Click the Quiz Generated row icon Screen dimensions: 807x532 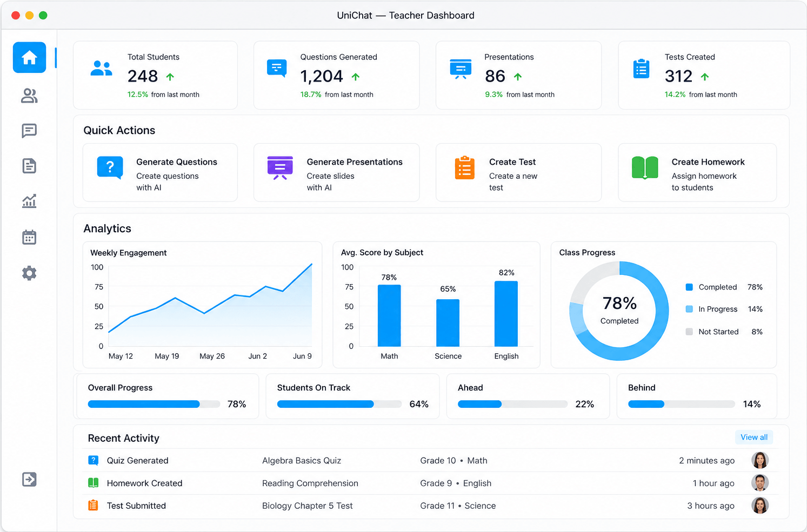[x=93, y=460]
